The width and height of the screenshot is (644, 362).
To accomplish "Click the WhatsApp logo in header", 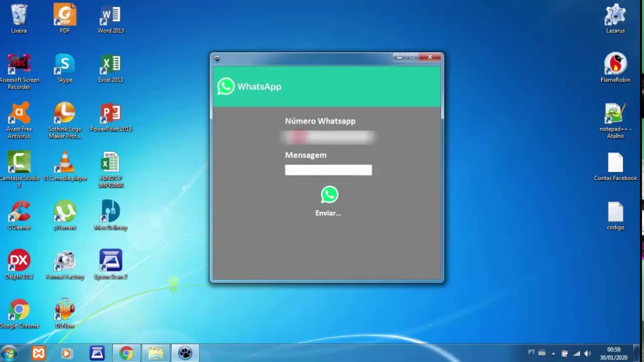I will pos(226,86).
